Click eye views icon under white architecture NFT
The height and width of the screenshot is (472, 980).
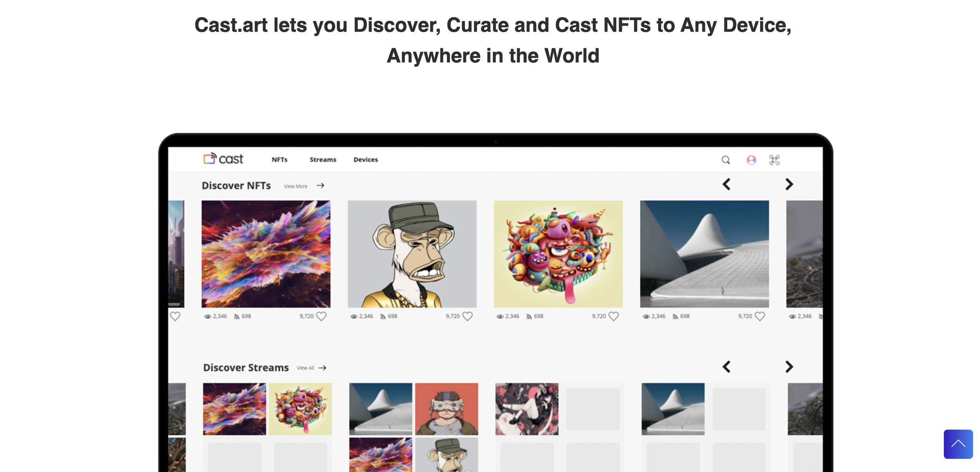point(646,316)
